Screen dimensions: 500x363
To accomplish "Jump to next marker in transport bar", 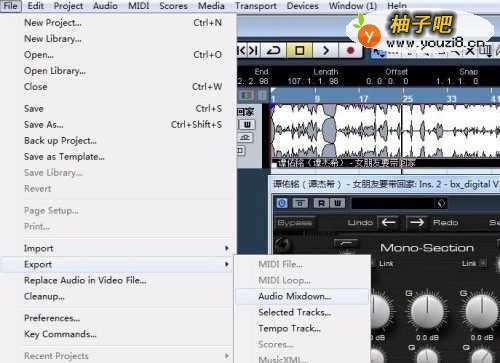I will pyautogui.click(x=254, y=51).
